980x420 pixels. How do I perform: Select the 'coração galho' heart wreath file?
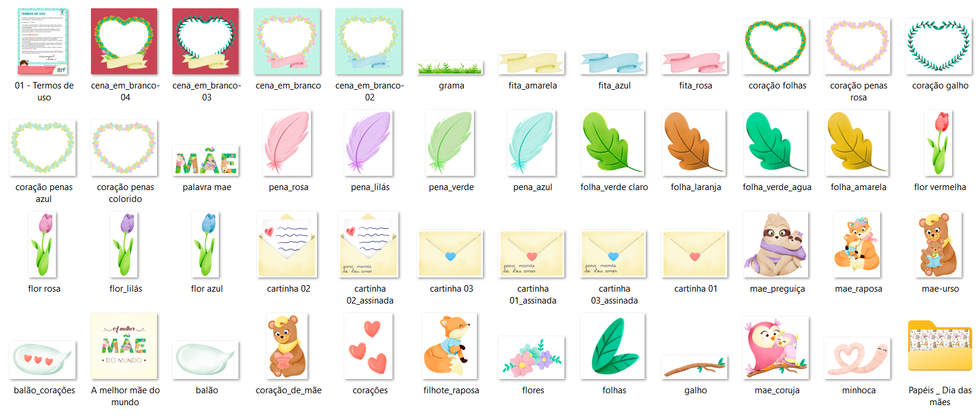point(939,46)
